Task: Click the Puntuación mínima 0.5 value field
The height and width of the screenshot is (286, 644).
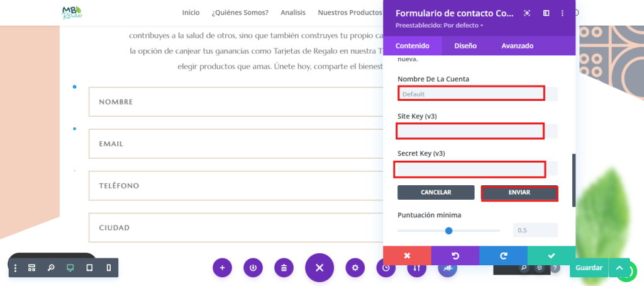Action: (535, 230)
